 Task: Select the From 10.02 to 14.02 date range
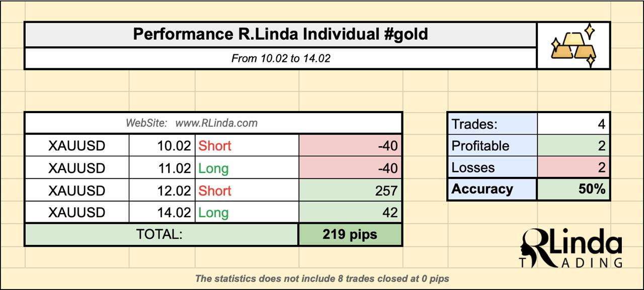pos(281,58)
